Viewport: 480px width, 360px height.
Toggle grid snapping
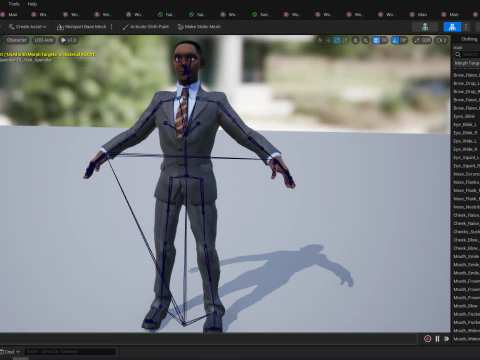click(x=376, y=40)
